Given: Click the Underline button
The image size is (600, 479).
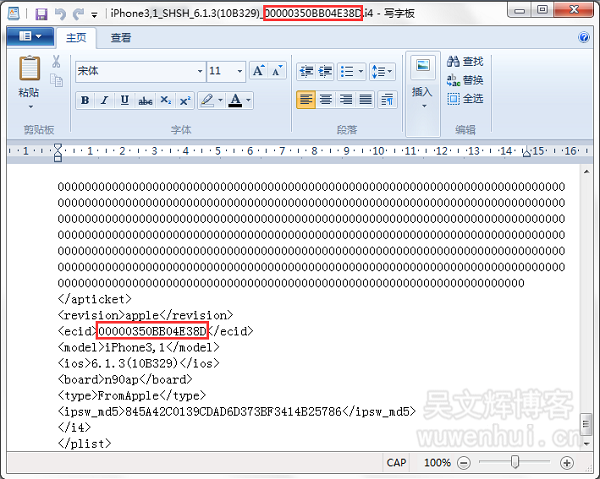Looking at the screenshot, I should pos(124,100).
